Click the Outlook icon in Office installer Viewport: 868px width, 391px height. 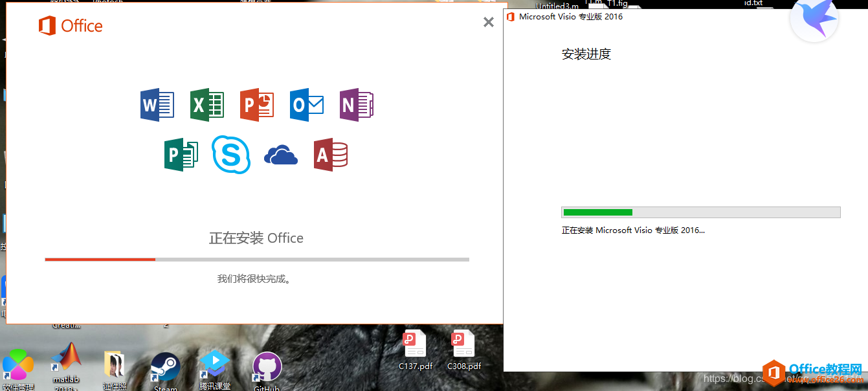307,105
